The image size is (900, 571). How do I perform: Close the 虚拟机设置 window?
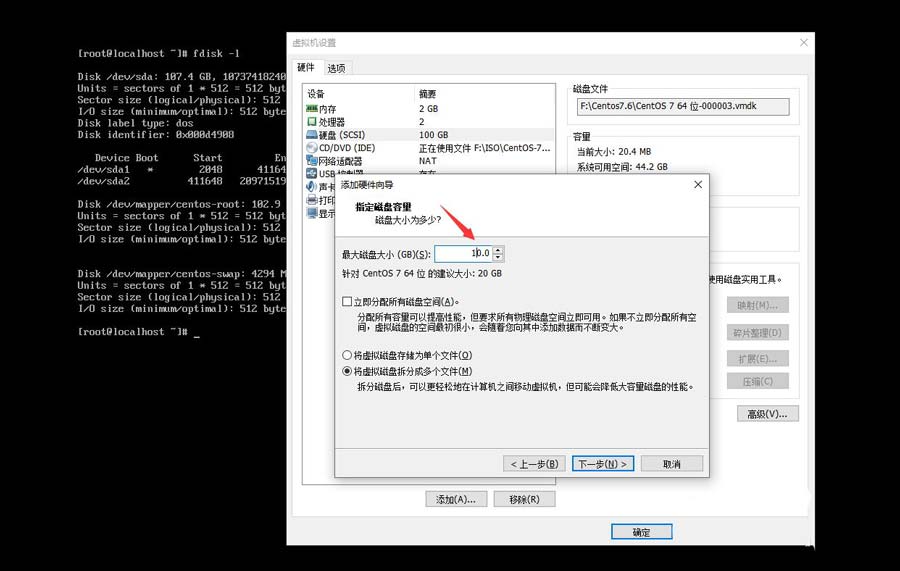coord(804,42)
